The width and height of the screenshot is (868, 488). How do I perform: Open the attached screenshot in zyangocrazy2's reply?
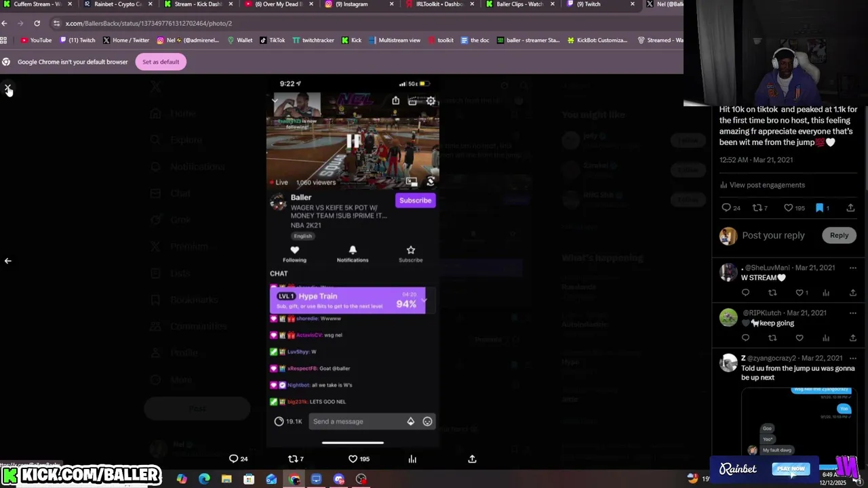click(x=797, y=420)
